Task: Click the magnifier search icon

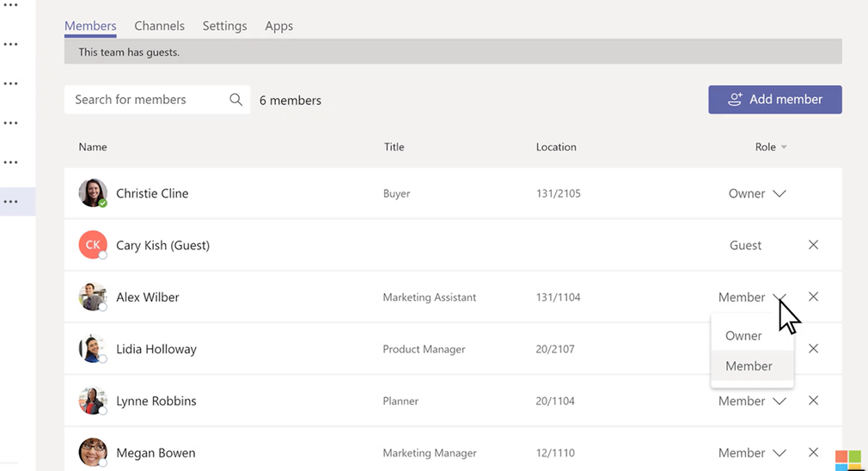Action: point(235,100)
